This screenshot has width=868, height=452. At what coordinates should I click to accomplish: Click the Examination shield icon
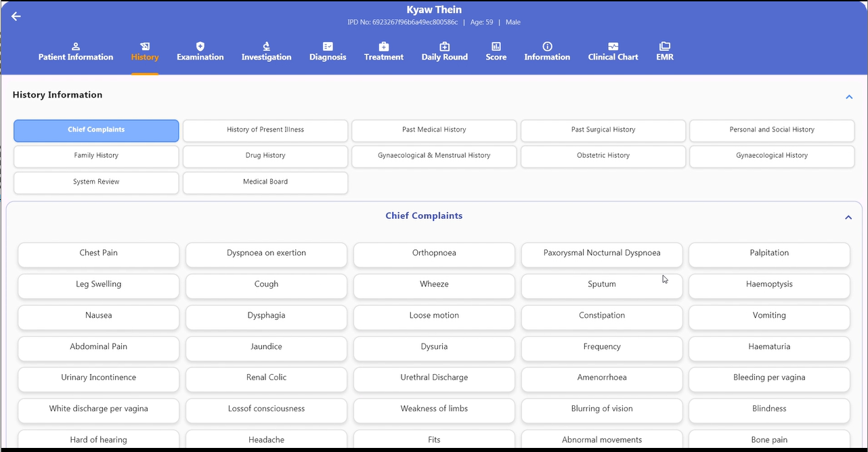(200, 46)
